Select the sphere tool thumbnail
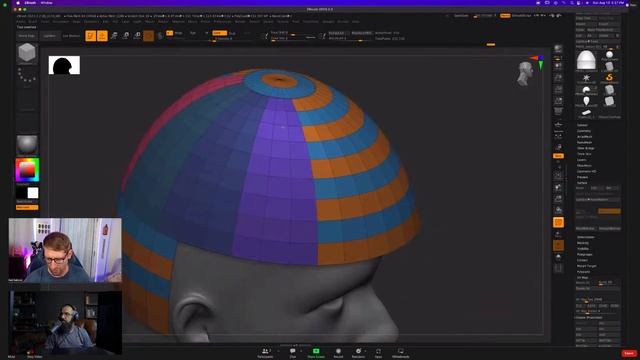The image size is (640, 360). [609, 55]
